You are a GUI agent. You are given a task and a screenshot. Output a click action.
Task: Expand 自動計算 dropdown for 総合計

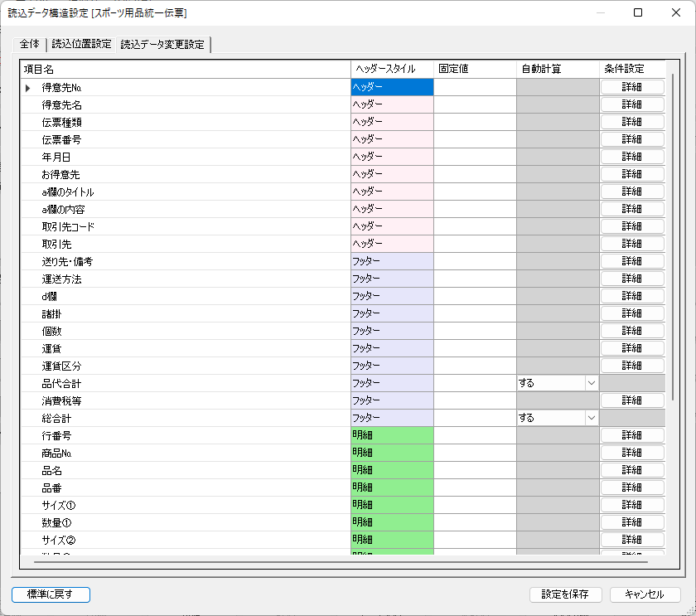[592, 418]
